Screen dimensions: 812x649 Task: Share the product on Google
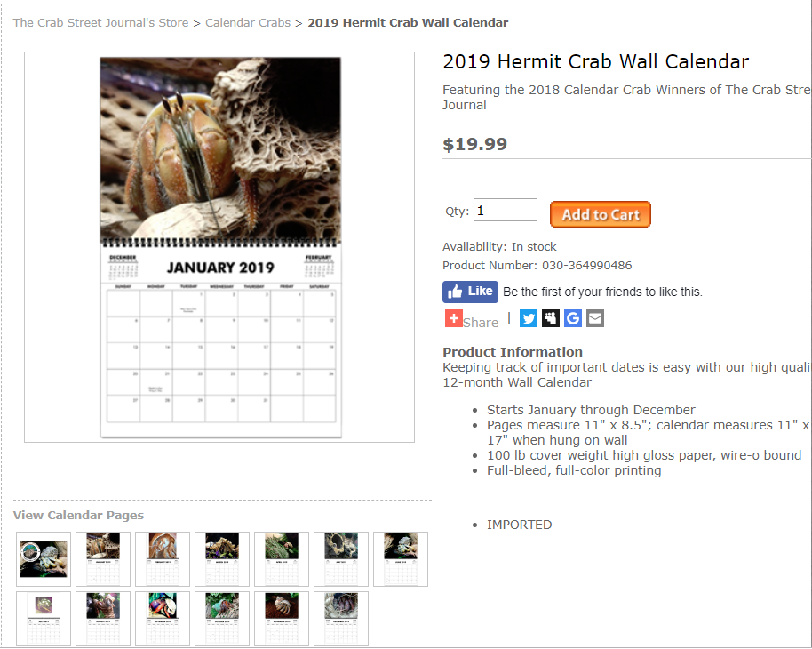(573, 318)
